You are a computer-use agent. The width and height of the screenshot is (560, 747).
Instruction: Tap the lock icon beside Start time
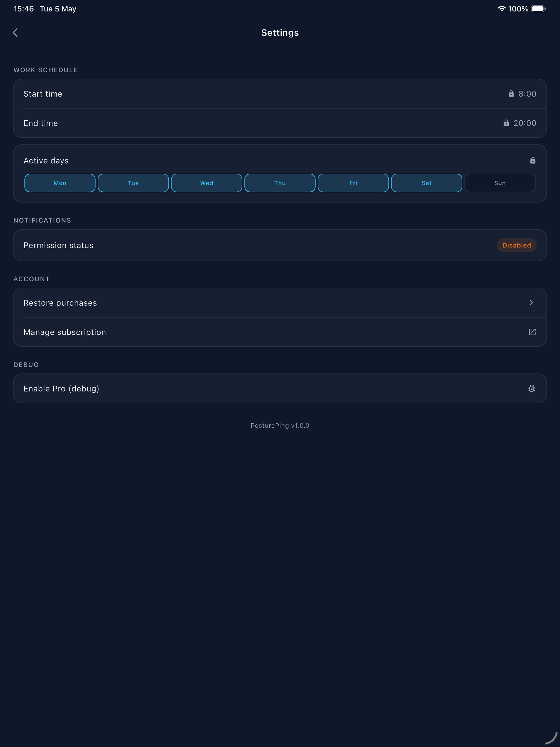point(511,94)
